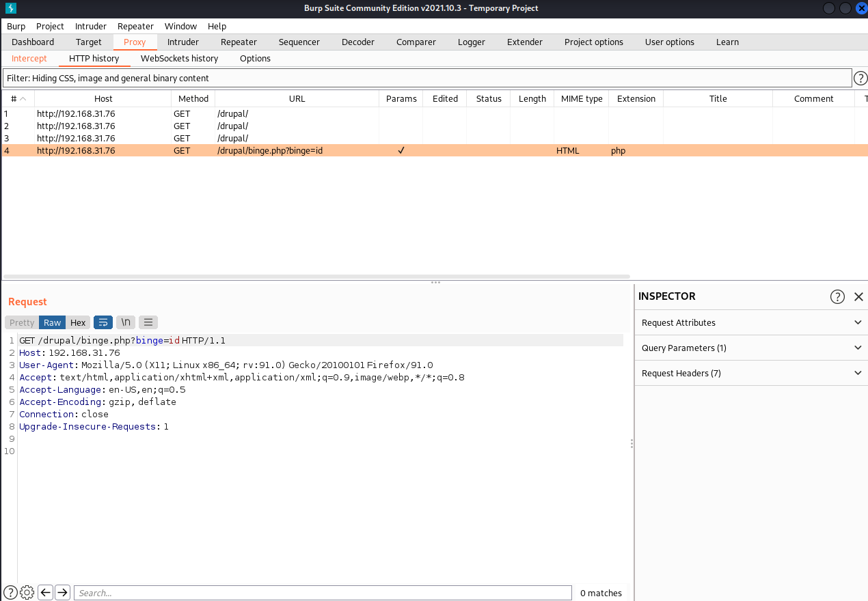
Task: Switch to the Decoder tab
Action: coord(358,42)
